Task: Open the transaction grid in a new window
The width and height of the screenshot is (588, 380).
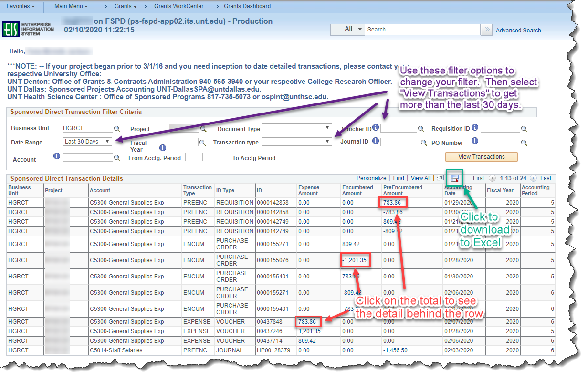Action: 440,178
